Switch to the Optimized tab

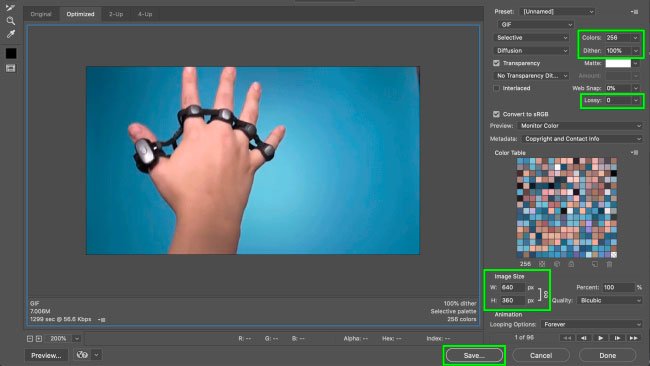[x=80, y=14]
